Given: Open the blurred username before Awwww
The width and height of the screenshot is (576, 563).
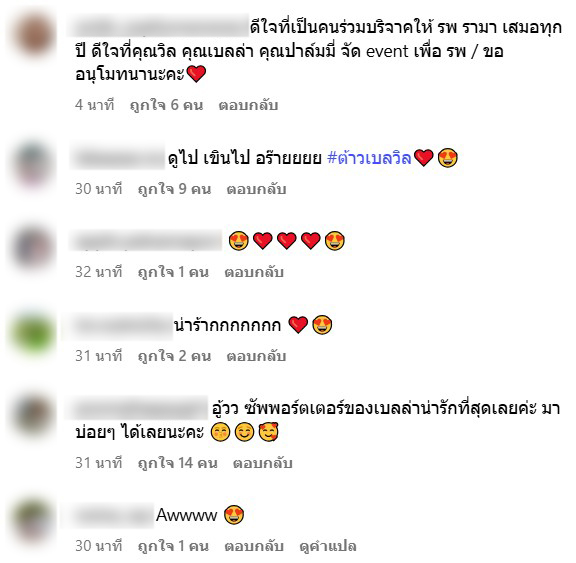Looking at the screenshot, I should (x=112, y=516).
